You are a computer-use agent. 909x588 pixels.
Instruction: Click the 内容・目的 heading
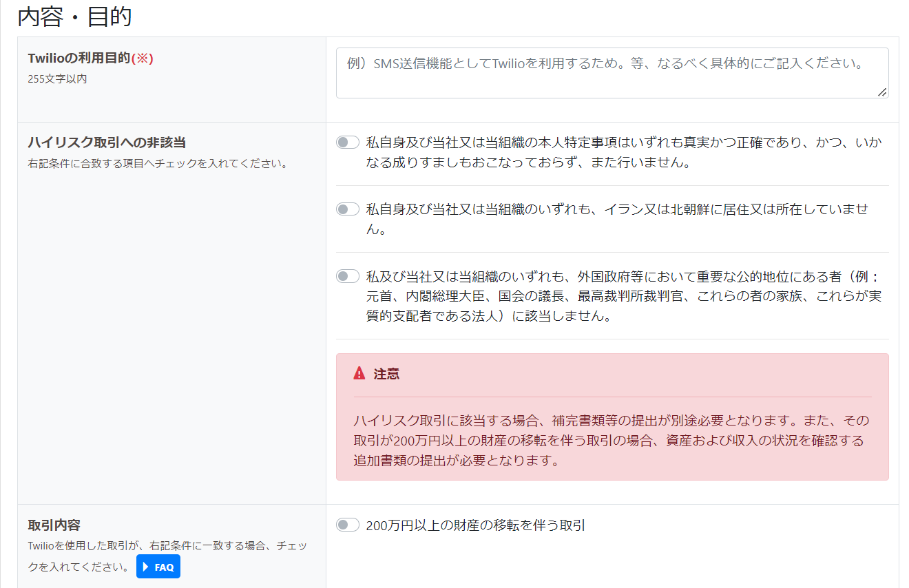click(x=74, y=17)
